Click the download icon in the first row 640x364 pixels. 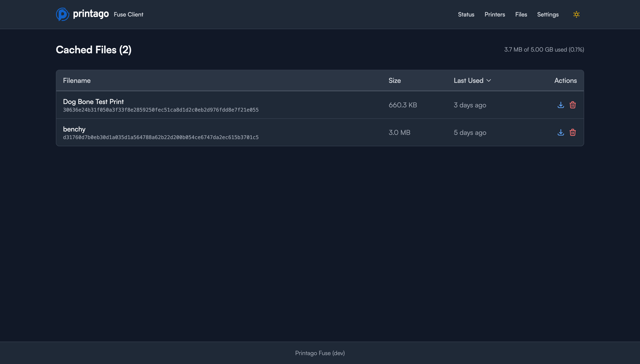click(x=561, y=105)
